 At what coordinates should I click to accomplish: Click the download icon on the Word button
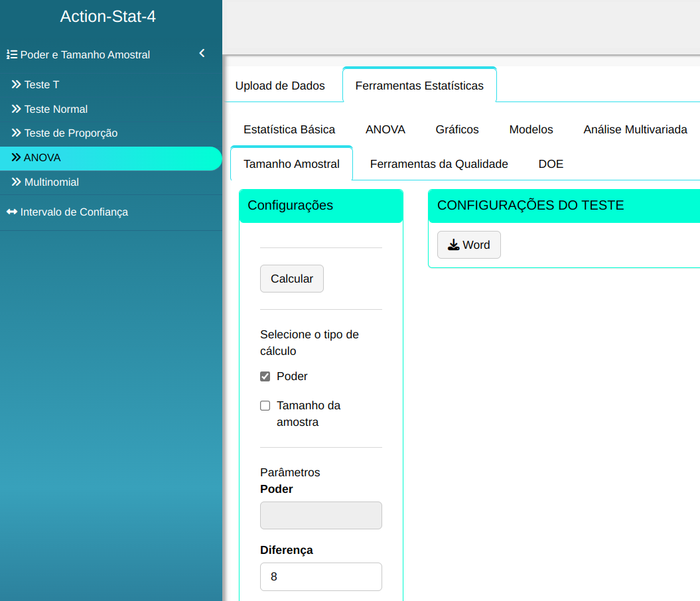(x=453, y=245)
